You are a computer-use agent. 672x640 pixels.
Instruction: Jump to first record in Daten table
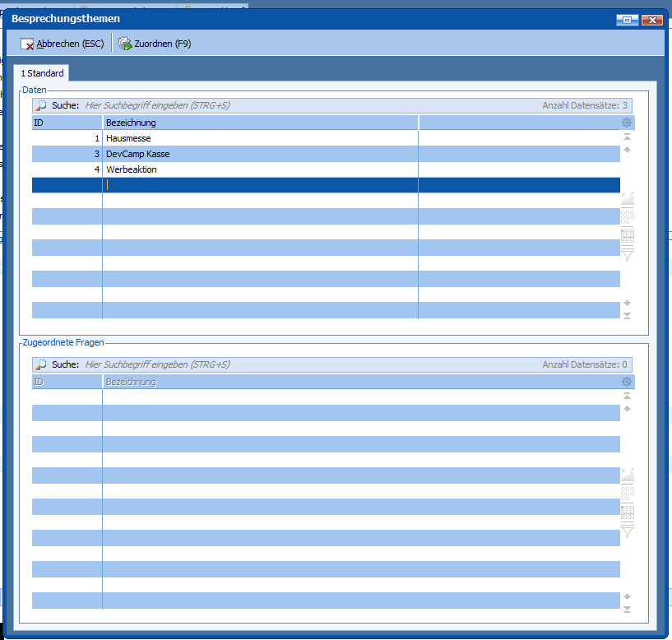pos(628,137)
